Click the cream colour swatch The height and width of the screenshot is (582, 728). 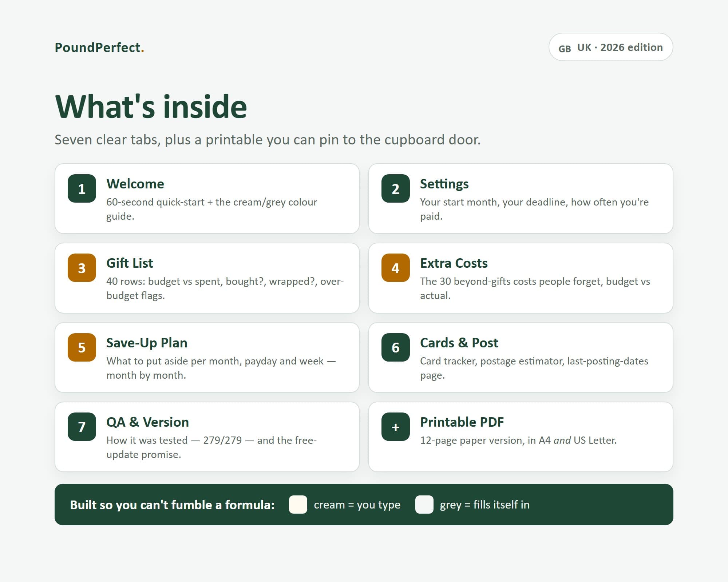point(298,505)
